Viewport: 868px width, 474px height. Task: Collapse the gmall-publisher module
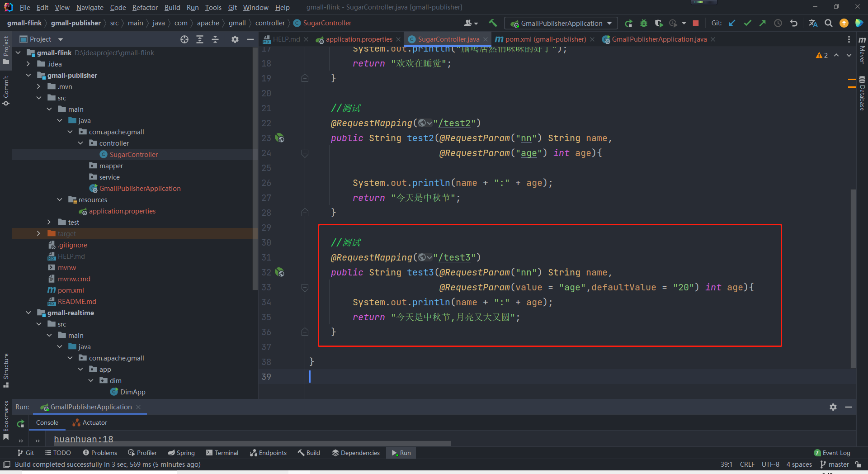(x=28, y=76)
